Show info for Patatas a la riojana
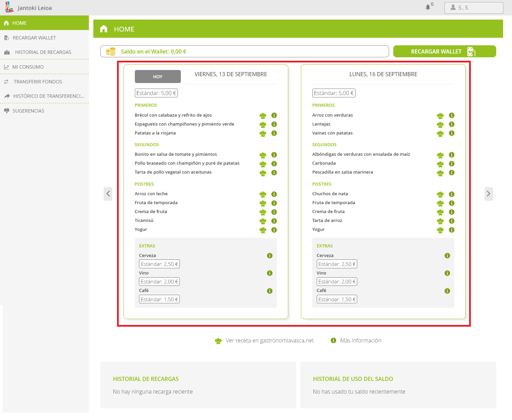 [274, 133]
